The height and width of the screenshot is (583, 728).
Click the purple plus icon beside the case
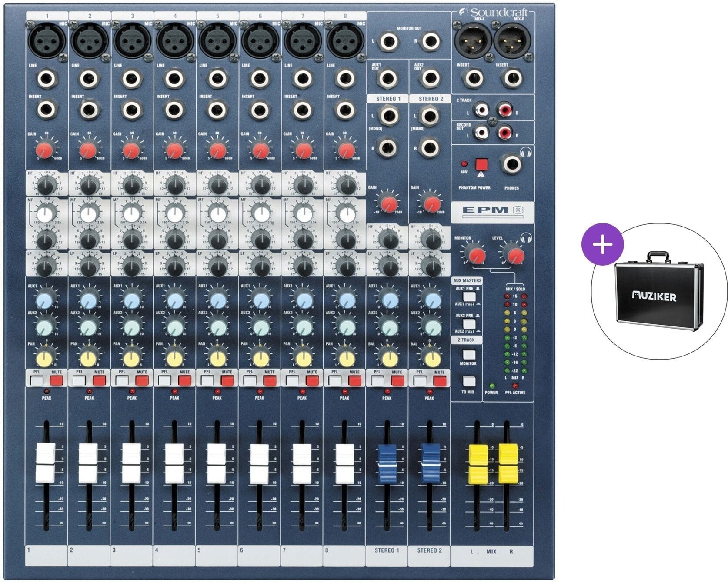[603, 244]
